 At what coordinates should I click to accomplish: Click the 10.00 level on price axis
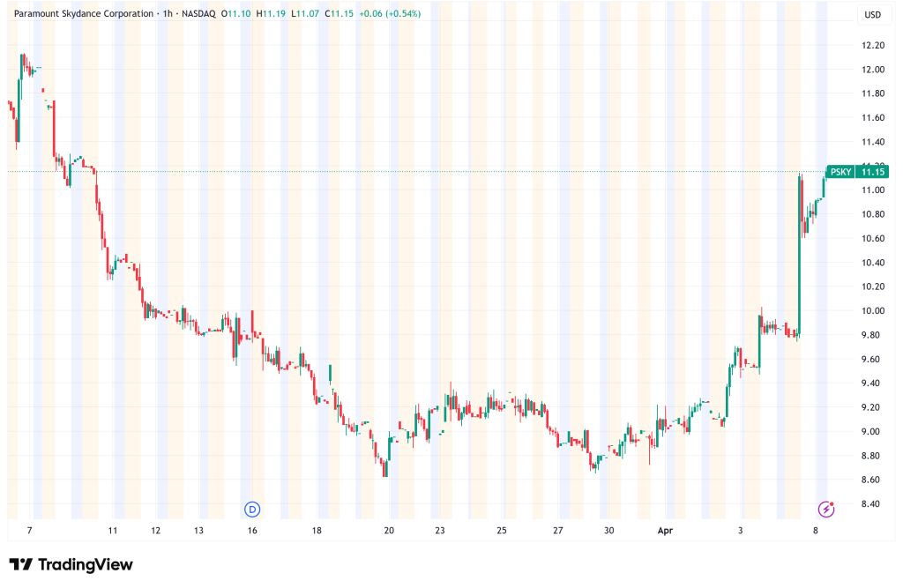coord(872,310)
